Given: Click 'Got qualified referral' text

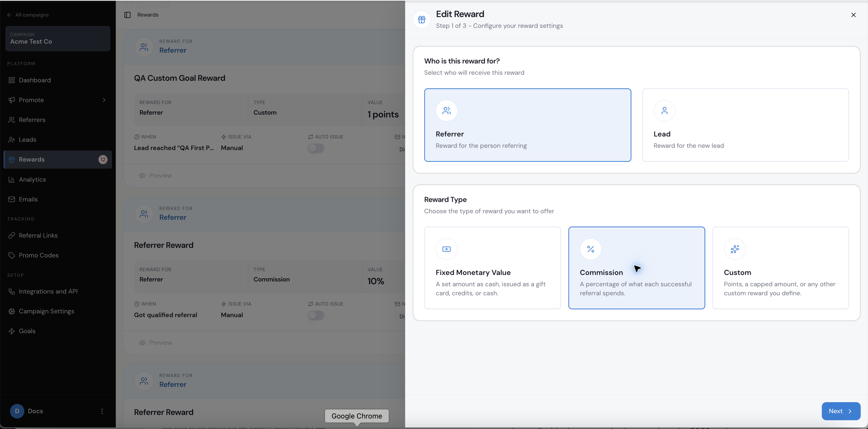Looking at the screenshot, I should point(166,315).
